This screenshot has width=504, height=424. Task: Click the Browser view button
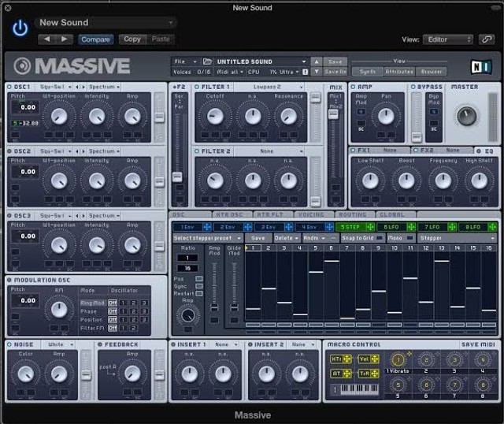(x=431, y=72)
